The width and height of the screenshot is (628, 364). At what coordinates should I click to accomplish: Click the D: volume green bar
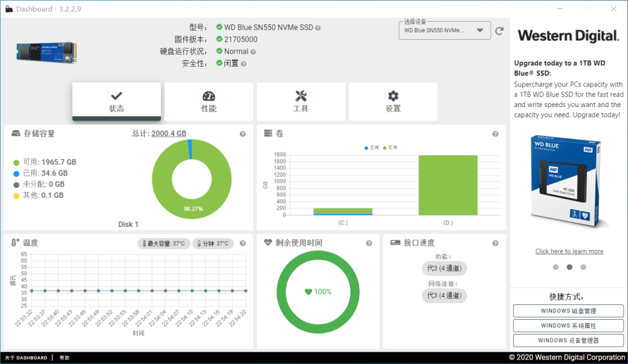(x=448, y=185)
